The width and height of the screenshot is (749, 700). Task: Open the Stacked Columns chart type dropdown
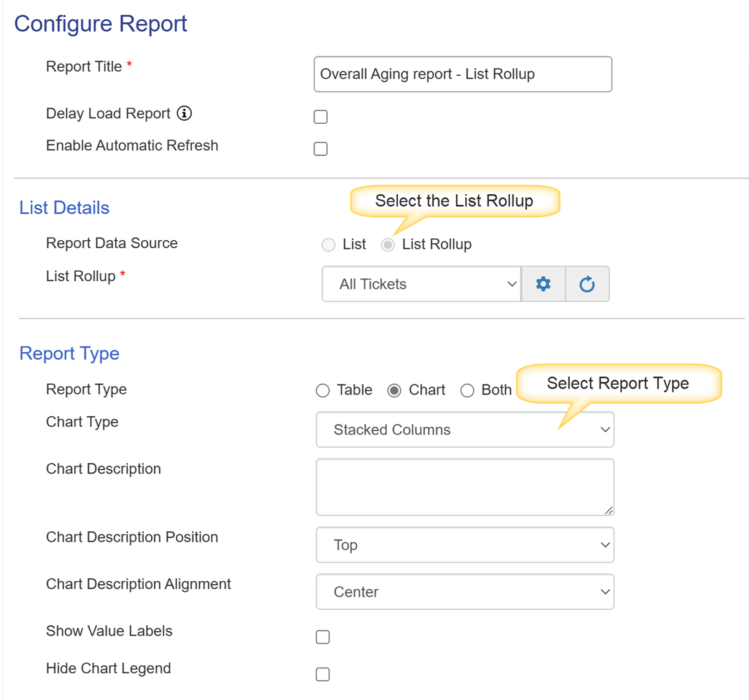click(x=464, y=429)
